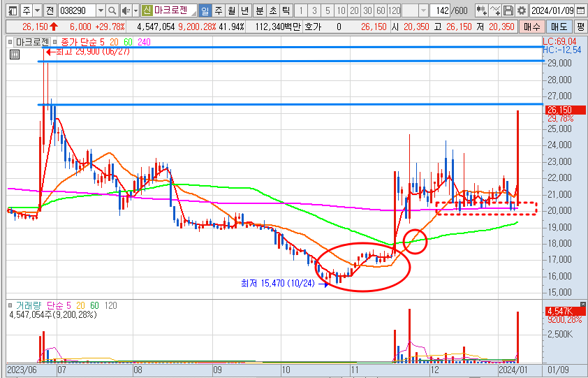
Task: Click the +29.78% change rate text
Action: point(110,27)
